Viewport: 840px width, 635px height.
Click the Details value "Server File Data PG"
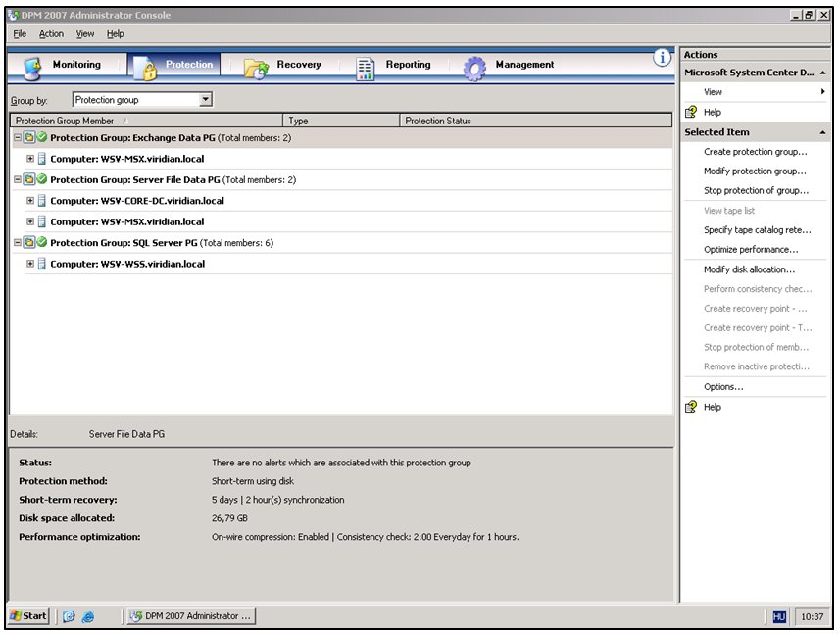(x=127, y=434)
